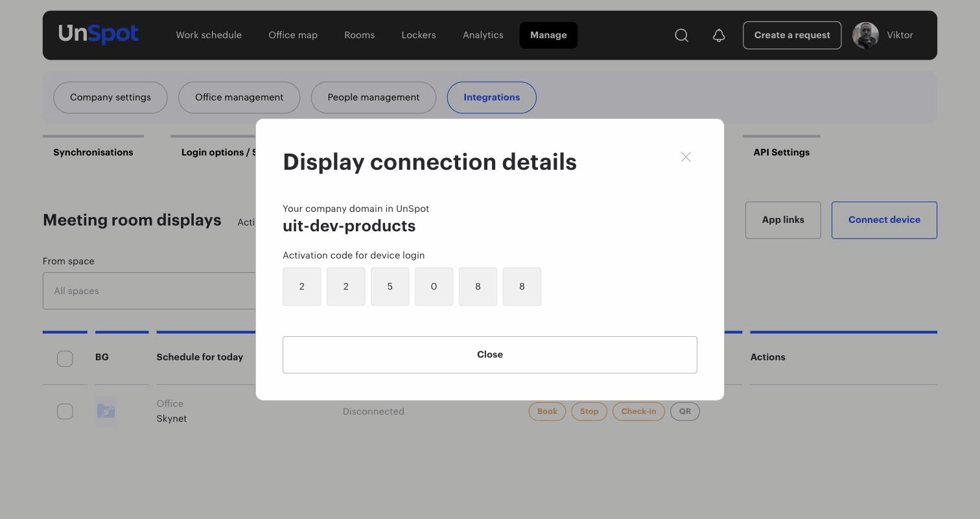Click the Viktor user name
980x519 pixels.
900,35
